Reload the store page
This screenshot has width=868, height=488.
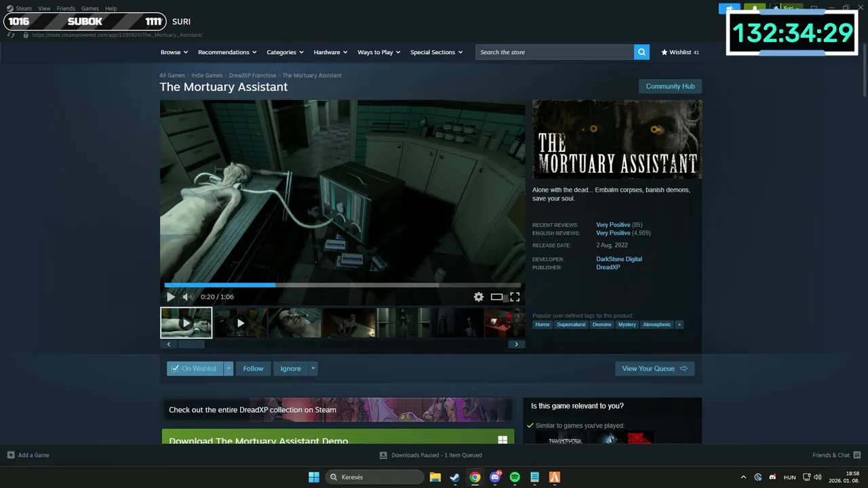click(x=11, y=35)
